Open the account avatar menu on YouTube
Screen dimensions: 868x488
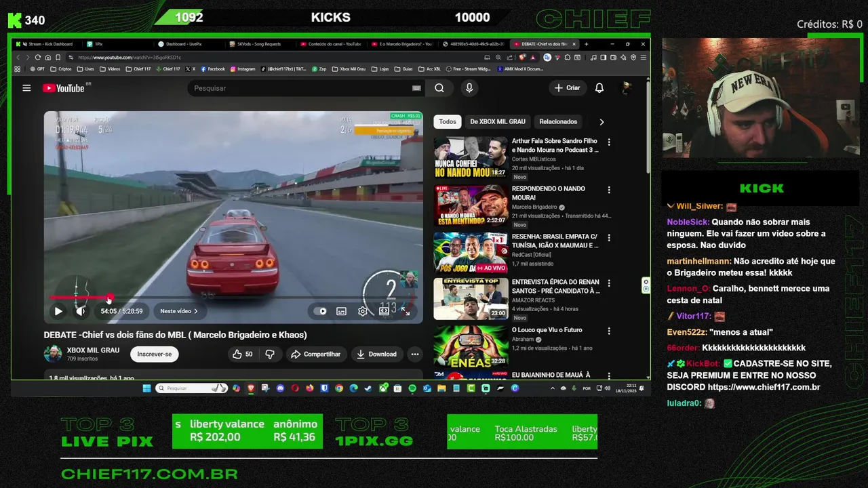pos(627,88)
